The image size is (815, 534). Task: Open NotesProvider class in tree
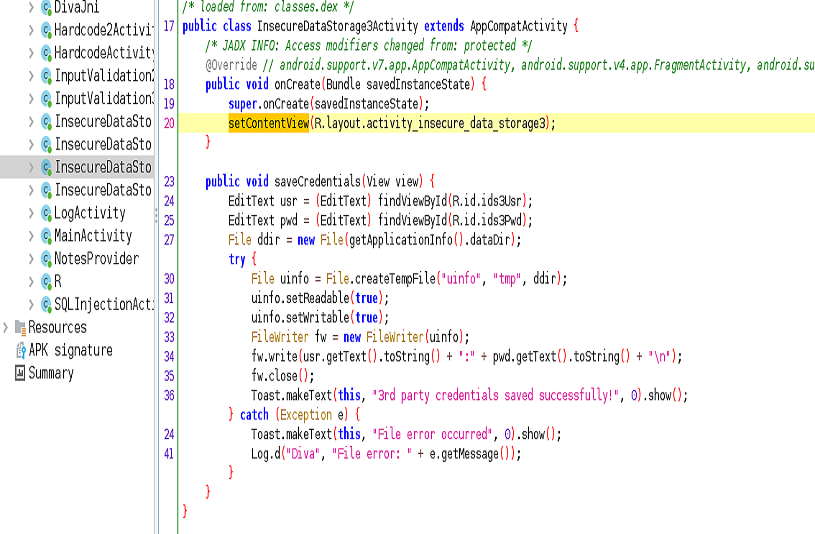pyautogui.click(x=97, y=259)
